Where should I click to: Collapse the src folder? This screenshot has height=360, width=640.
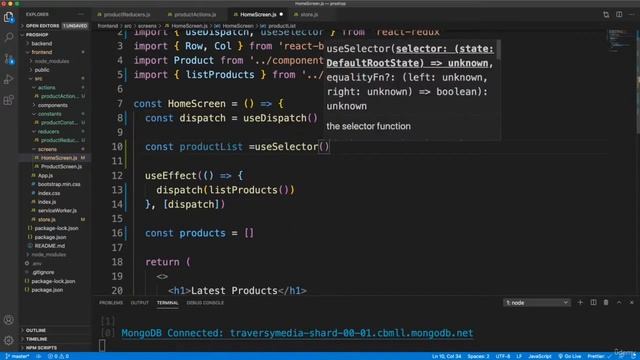coord(38,79)
